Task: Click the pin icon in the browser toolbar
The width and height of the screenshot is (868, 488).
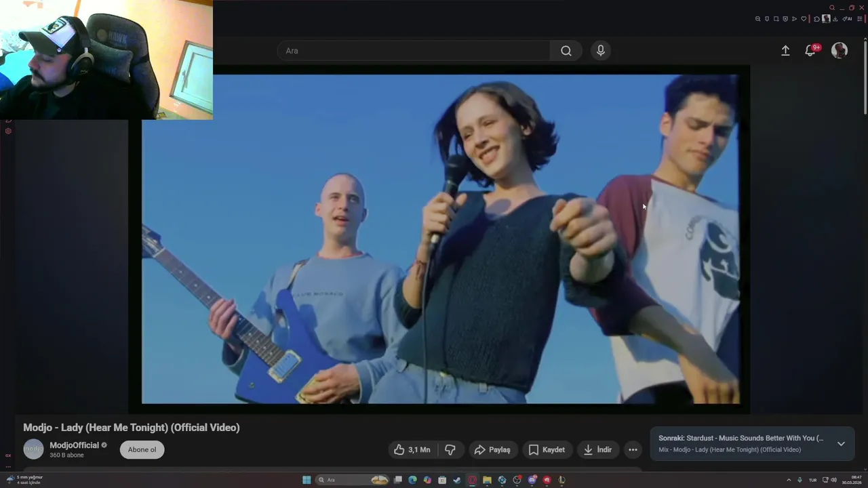Action: 767,19
